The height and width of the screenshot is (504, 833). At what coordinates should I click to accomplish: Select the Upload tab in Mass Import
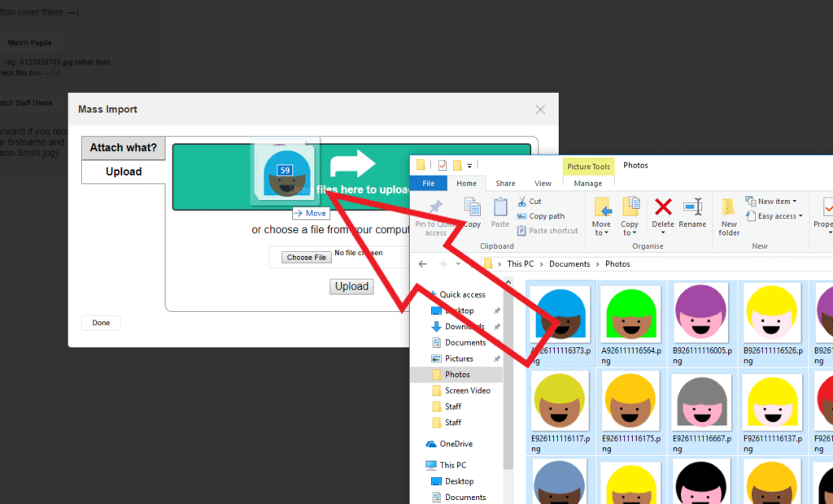[124, 172]
